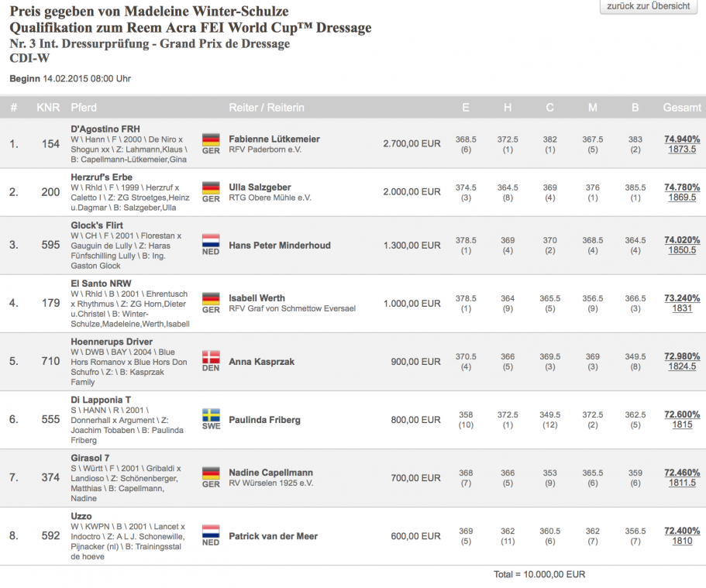The image size is (706, 588).
Task: Click the KNR column header
Action: pos(48,108)
